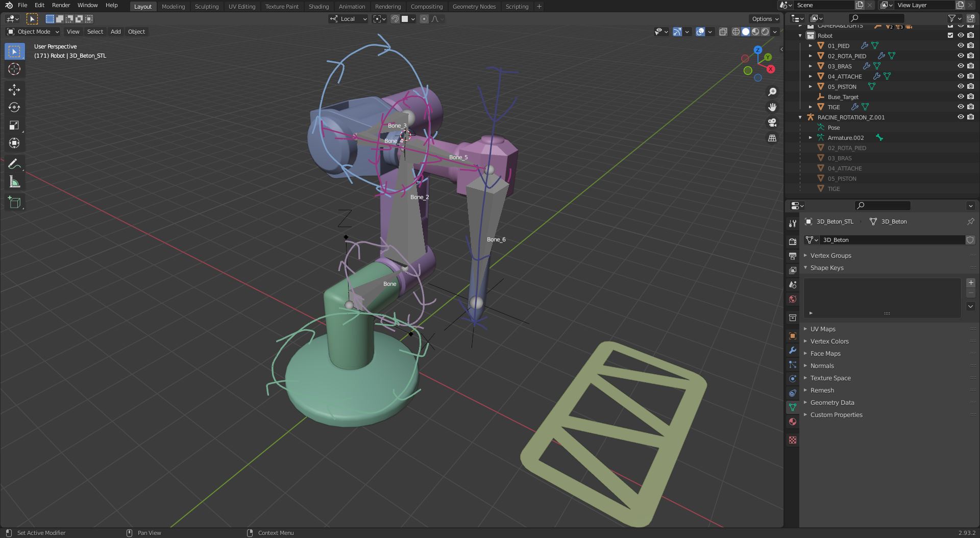Click the 3D_Beton mesh name field
Image resolution: width=980 pixels, height=538 pixels.
tap(892, 240)
